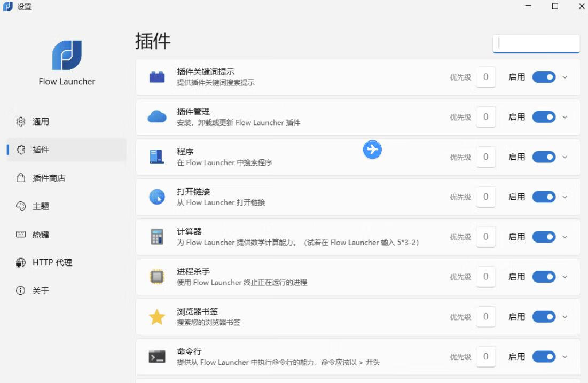The height and width of the screenshot is (383, 588).
Task: Click the Flow Launcher logo in sidebar
Action: (x=67, y=55)
